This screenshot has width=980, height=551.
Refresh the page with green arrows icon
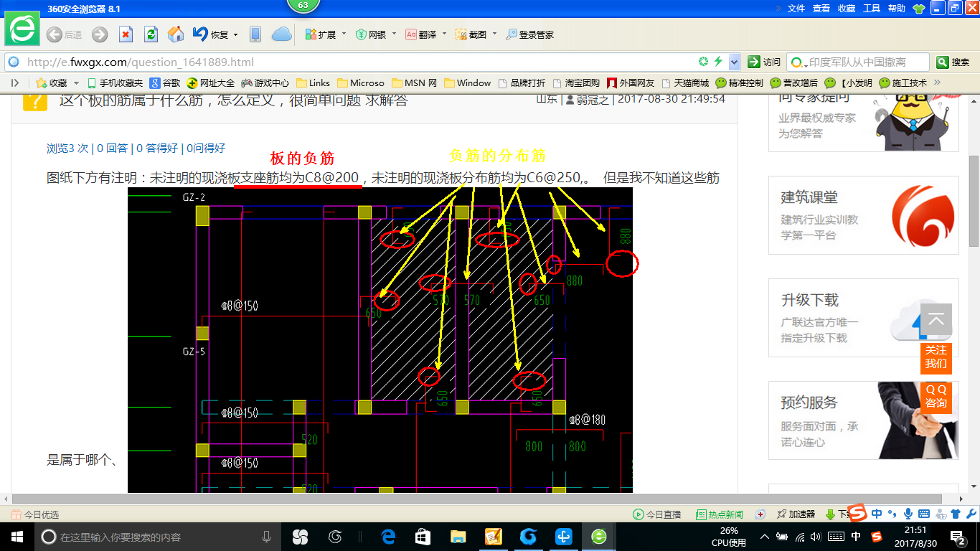tap(151, 34)
